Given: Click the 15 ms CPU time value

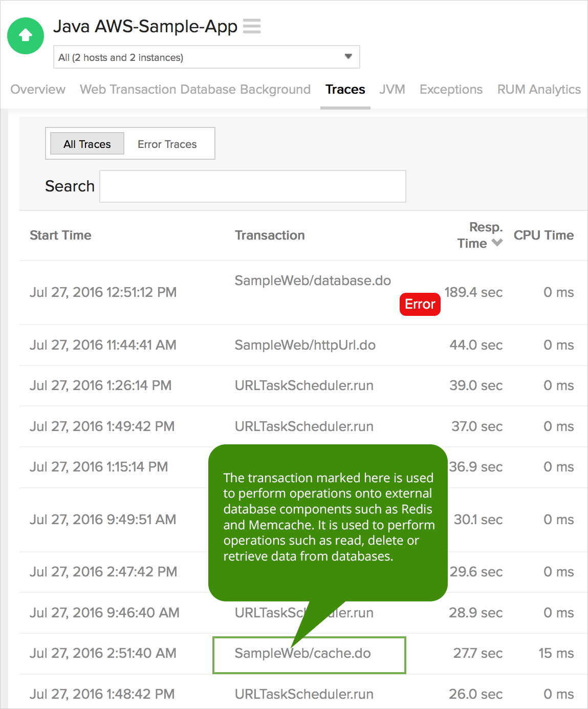Looking at the screenshot, I should (x=556, y=653).
